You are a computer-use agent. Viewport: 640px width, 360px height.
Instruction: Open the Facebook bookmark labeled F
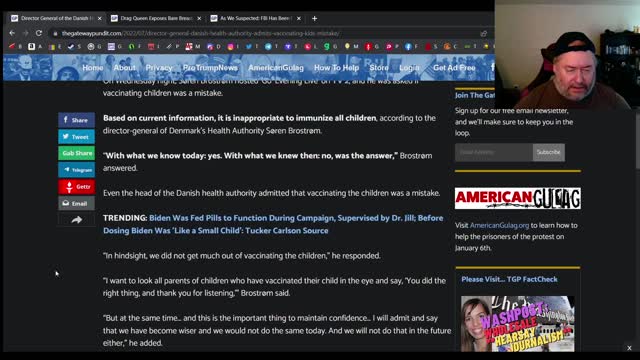[x=408, y=47]
